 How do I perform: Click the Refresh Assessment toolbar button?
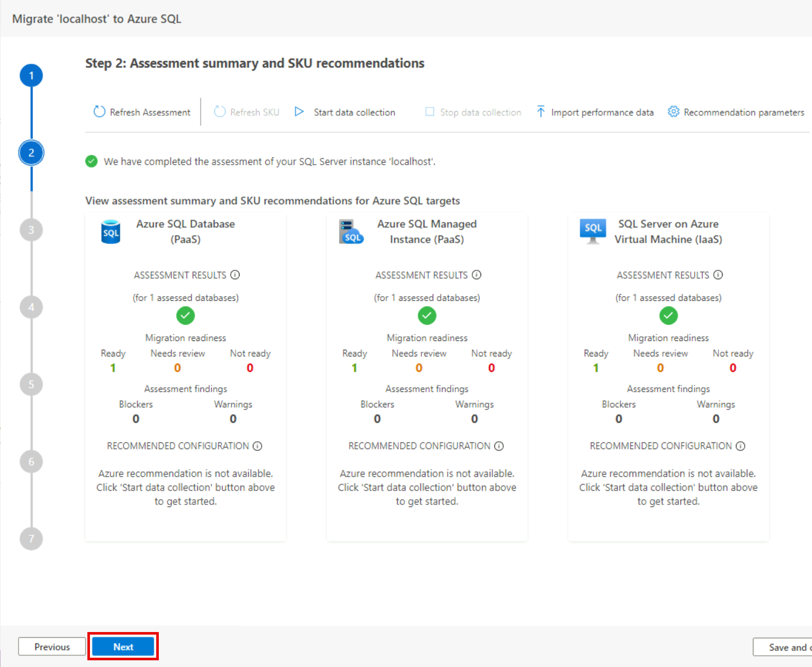[142, 112]
